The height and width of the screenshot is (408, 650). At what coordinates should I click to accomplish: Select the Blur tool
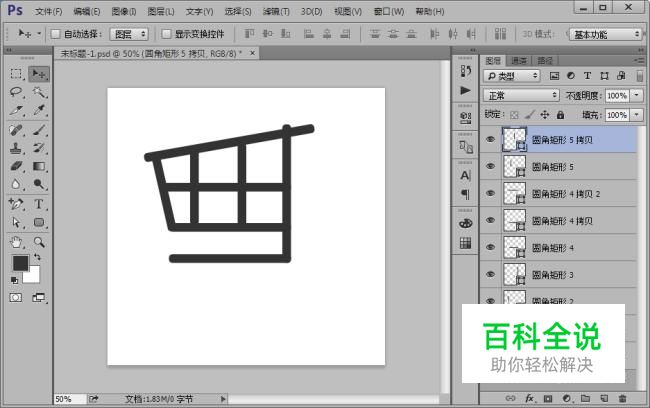click(16, 184)
